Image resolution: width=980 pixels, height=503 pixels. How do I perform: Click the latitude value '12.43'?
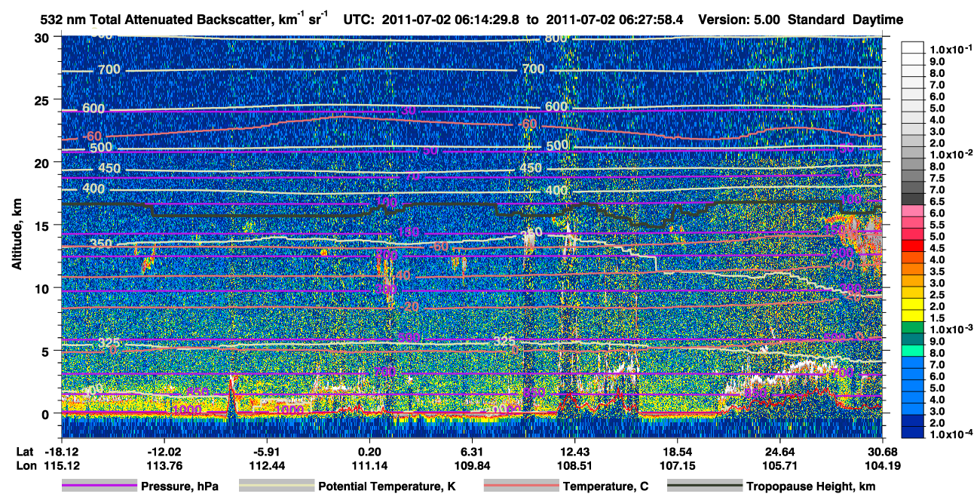pyautogui.click(x=575, y=451)
